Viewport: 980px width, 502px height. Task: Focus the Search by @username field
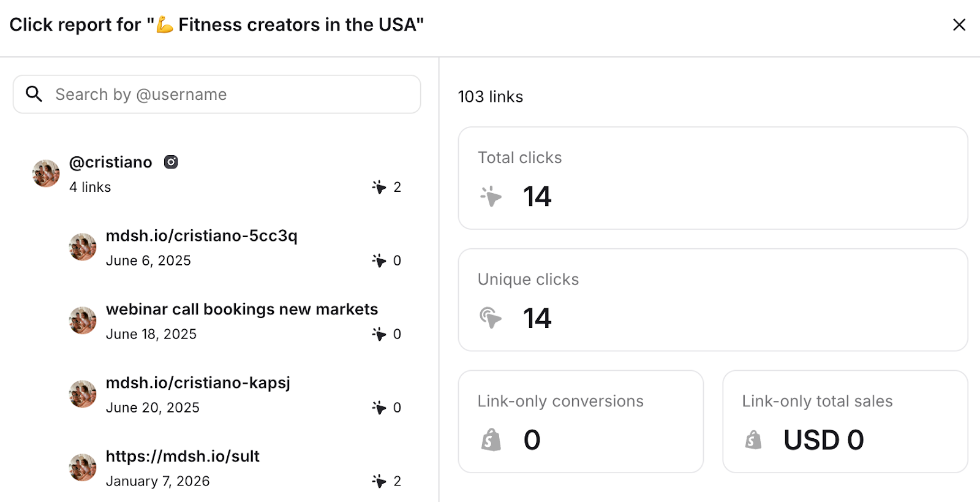233,94
